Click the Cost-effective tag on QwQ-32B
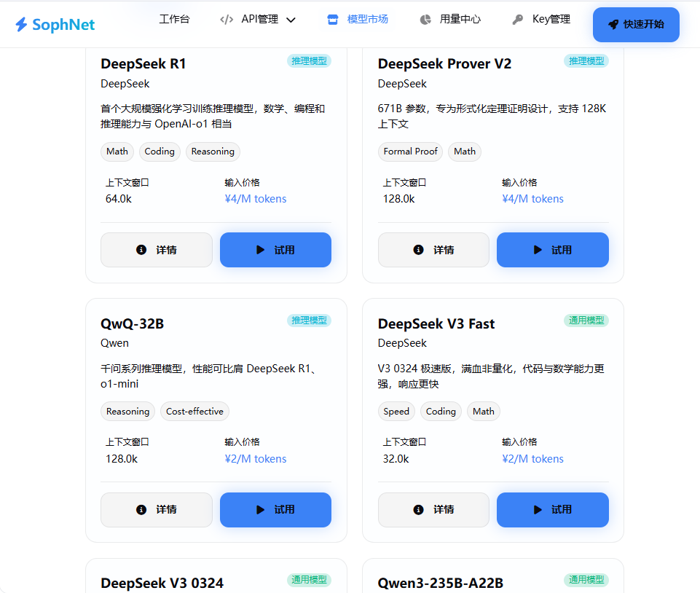The height and width of the screenshot is (593, 700). click(194, 412)
